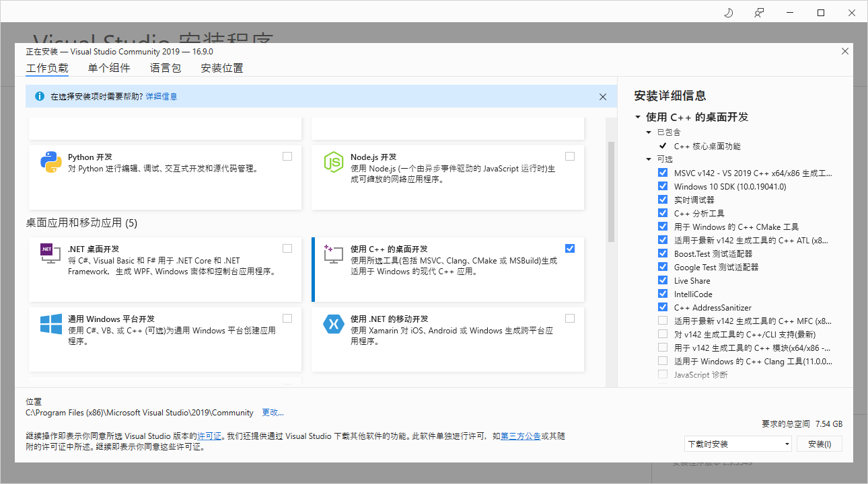Screen dimensions: 868x484
Task: Click the blue info icon in help banner
Action: (x=39, y=97)
